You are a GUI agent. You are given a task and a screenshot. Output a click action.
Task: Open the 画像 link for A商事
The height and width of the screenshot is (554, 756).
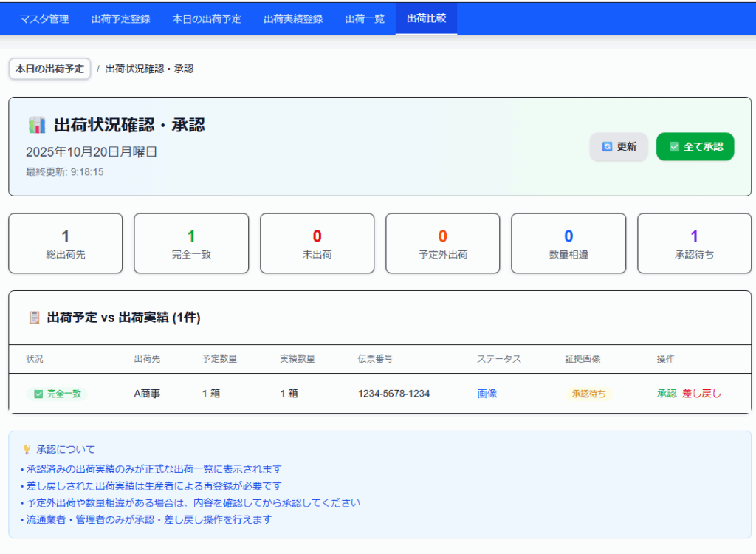[x=487, y=394]
